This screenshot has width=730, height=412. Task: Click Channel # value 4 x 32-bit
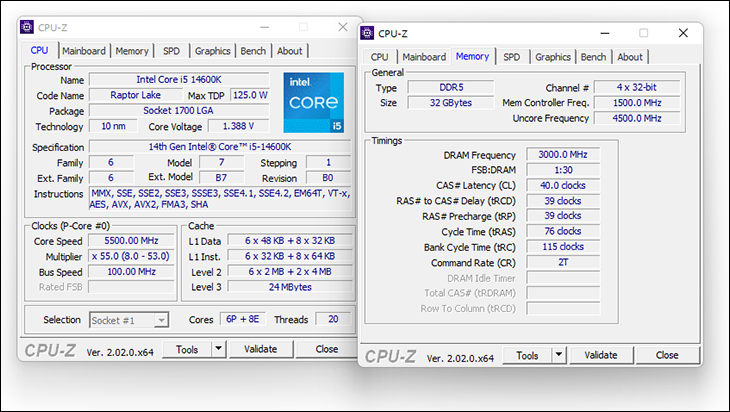[x=636, y=87]
